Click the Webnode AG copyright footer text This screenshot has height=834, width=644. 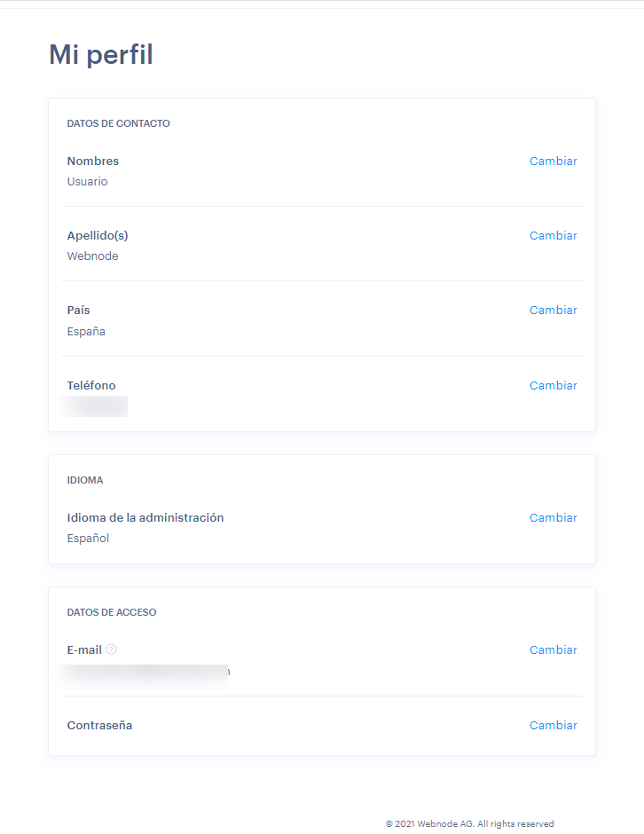point(469,824)
